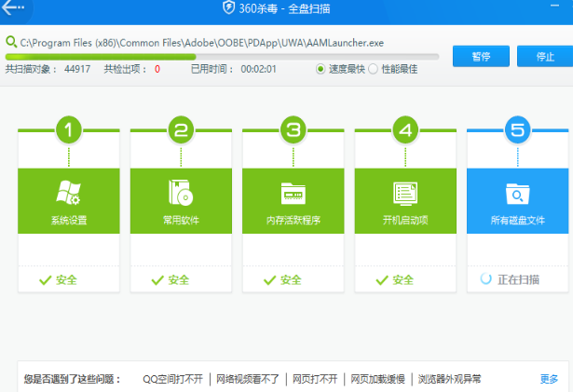Open the 网页加载缓慢 help link

coord(377,379)
